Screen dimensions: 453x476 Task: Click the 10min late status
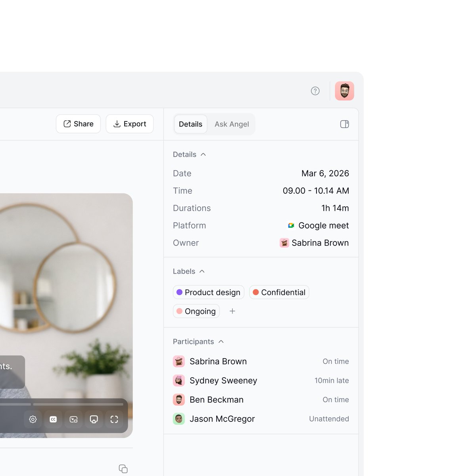tap(332, 380)
